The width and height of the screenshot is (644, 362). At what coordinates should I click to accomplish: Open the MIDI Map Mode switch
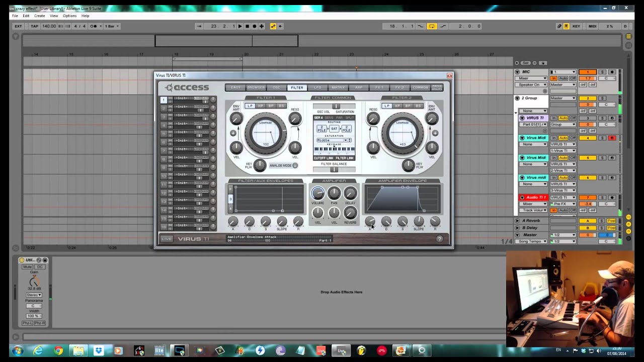pyautogui.click(x=592, y=26)
